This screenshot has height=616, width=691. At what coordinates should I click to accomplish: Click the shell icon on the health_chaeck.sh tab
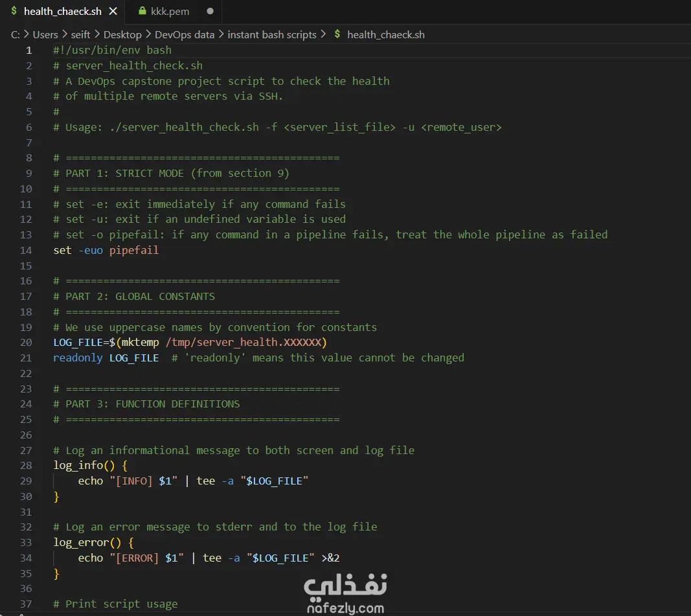point(14,11)
